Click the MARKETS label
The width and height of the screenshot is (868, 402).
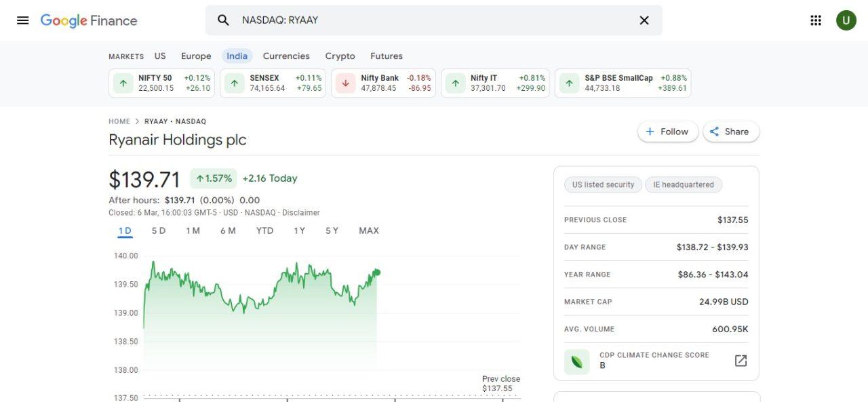pyautogui.click(x=126, y=56)
